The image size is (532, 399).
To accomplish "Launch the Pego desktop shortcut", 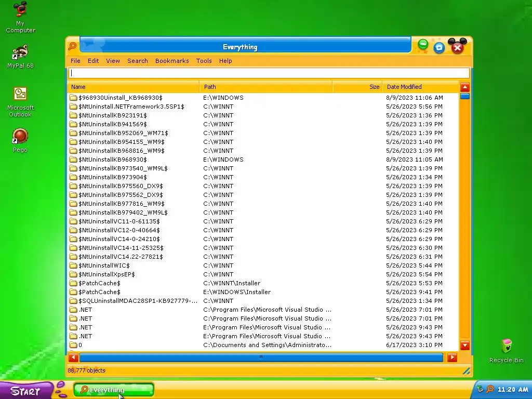I will 20,140.
